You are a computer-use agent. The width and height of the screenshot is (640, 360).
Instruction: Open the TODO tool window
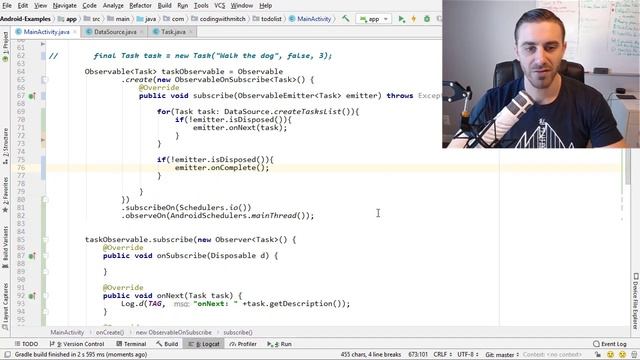point(27,344)
